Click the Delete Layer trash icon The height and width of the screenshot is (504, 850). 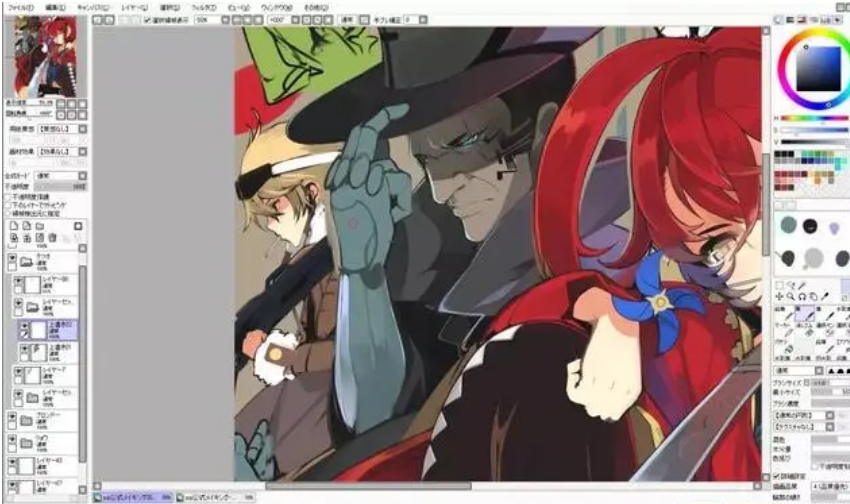53,237
